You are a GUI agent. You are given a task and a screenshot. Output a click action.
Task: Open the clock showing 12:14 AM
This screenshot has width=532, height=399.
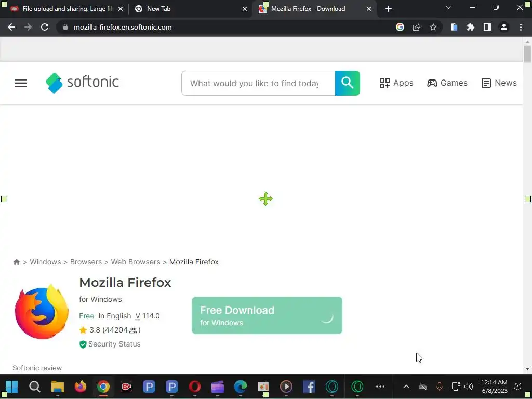(494, 387)
